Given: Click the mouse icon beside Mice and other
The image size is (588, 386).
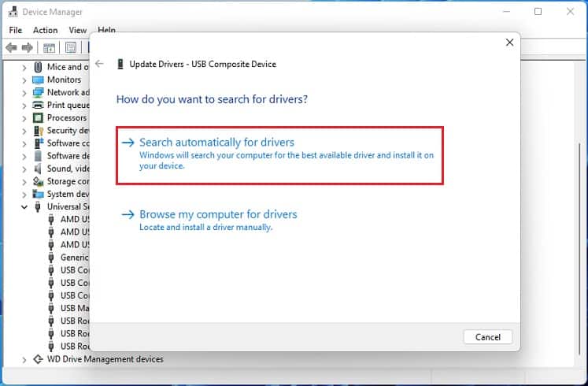Looking at the screenshot, I should point(38,67).
